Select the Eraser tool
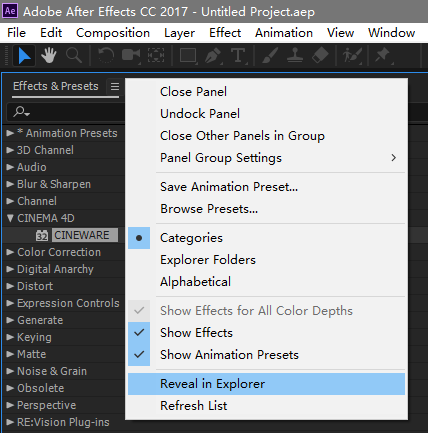This screenshot has width=428, height=433. pos(320,55)
